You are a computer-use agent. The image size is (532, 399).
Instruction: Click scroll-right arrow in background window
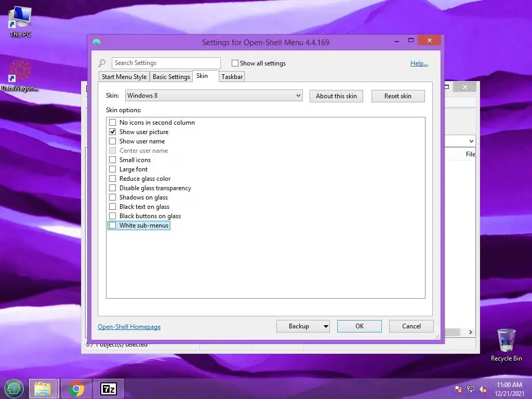(471, 332)
